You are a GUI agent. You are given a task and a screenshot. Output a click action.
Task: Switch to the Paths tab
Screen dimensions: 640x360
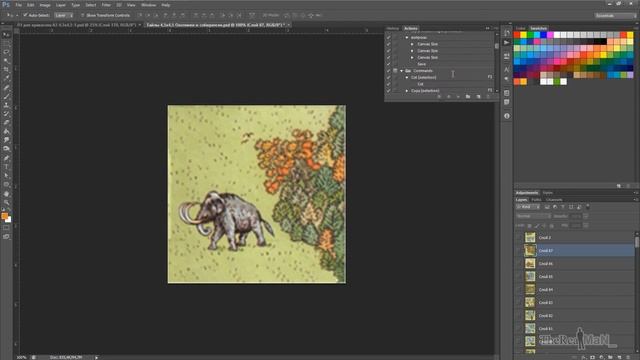click(536, 200)
